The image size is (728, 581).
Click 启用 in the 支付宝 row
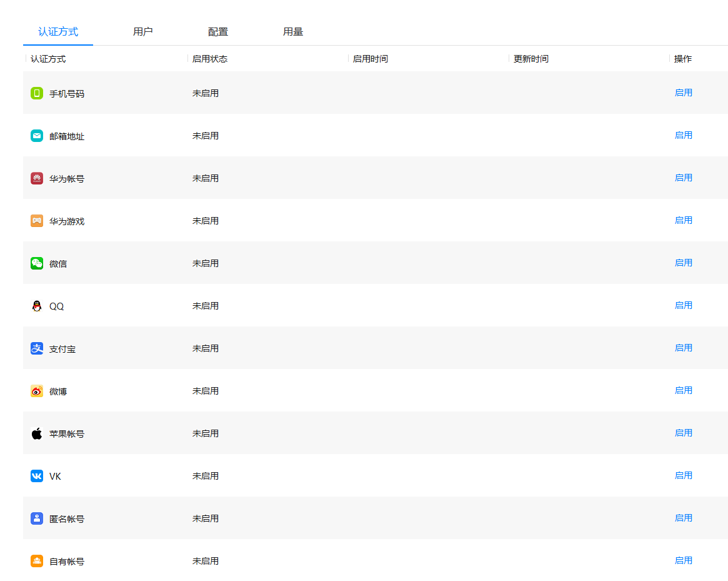pyautogui.click(x=683, y=348)
